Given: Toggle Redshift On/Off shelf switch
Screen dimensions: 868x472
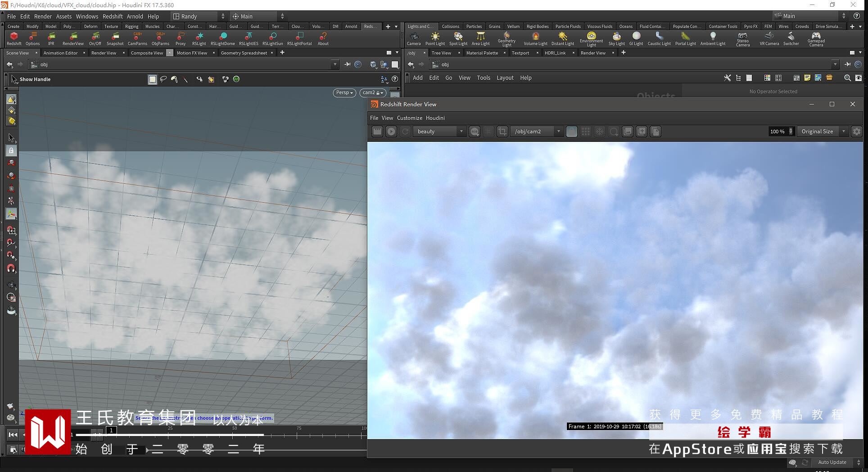Looking at the screenshot, I should click(x=95, y=39).
